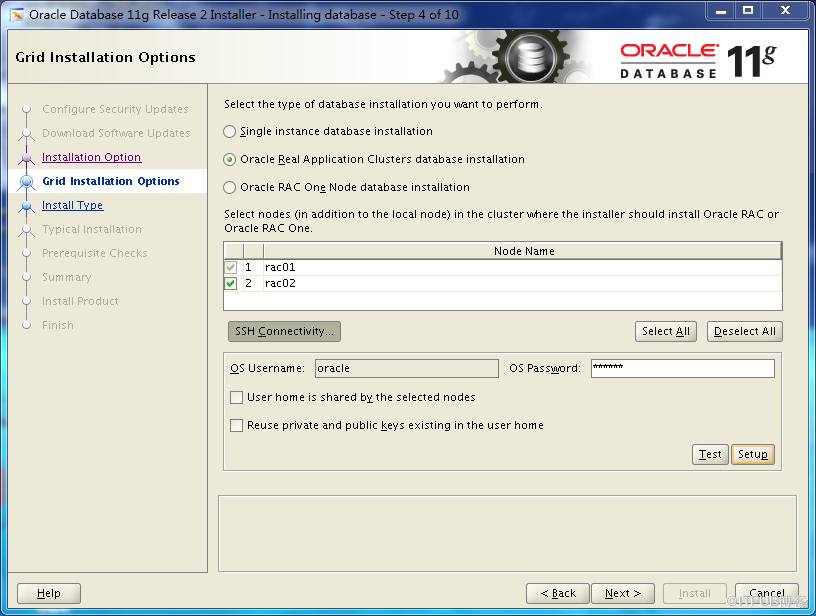Select Oracle RAC One Node installation option

230,187
